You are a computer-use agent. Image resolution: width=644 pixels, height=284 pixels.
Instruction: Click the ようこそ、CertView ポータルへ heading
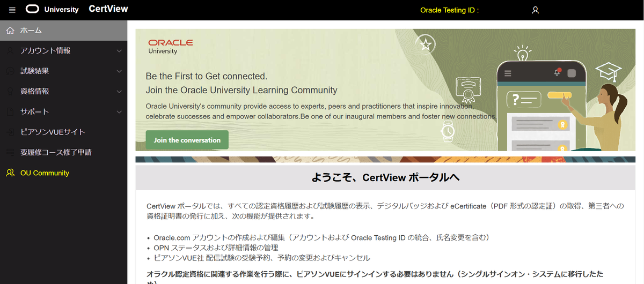(x=385, y=177)
